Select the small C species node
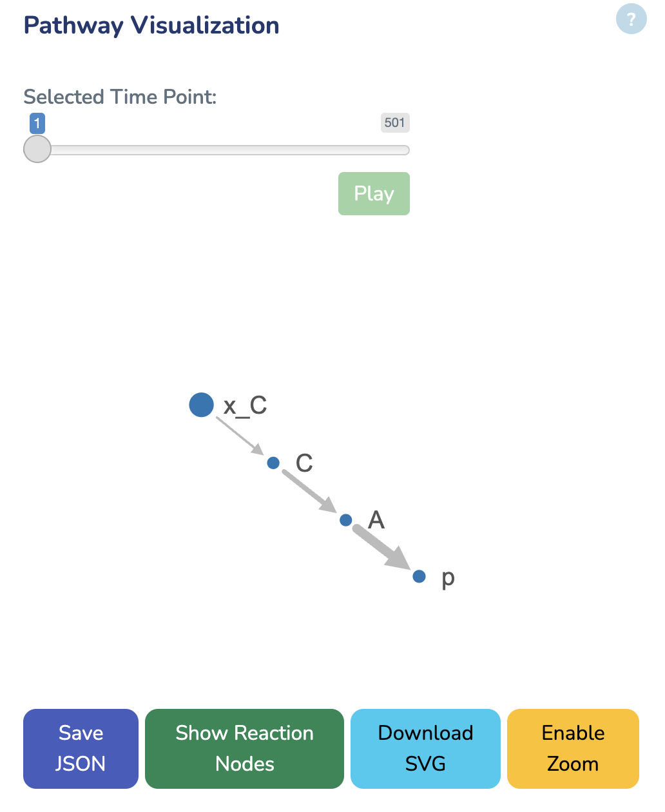 (x=273, y=462)
